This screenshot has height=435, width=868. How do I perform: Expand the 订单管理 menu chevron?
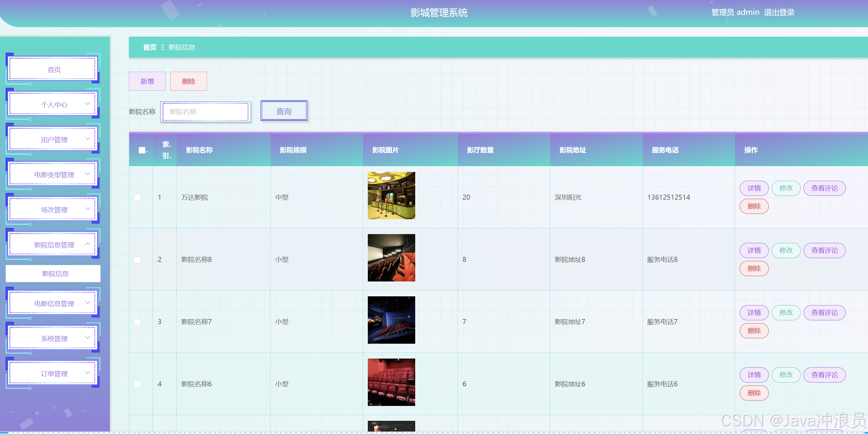88,373
